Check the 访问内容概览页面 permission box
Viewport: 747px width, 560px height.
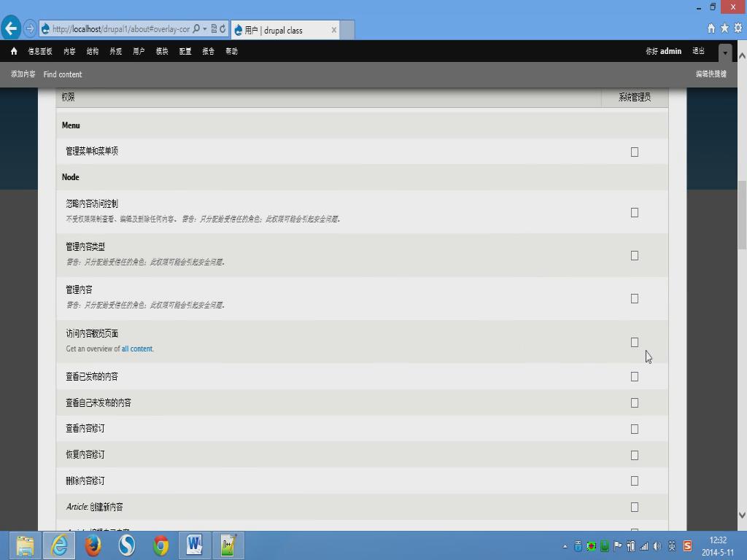tap(635, 343)
